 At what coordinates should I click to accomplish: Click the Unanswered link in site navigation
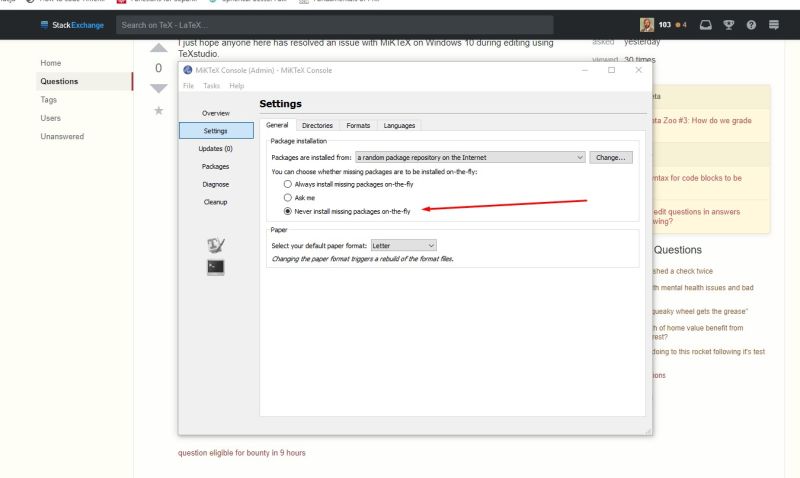coord(62,136)
